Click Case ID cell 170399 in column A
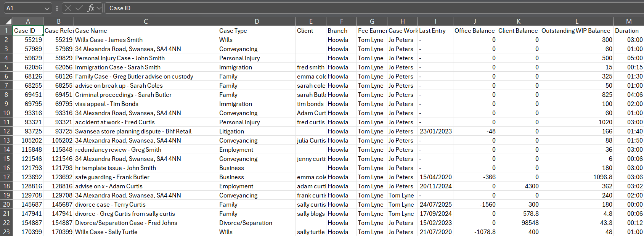 pos(28,232)
